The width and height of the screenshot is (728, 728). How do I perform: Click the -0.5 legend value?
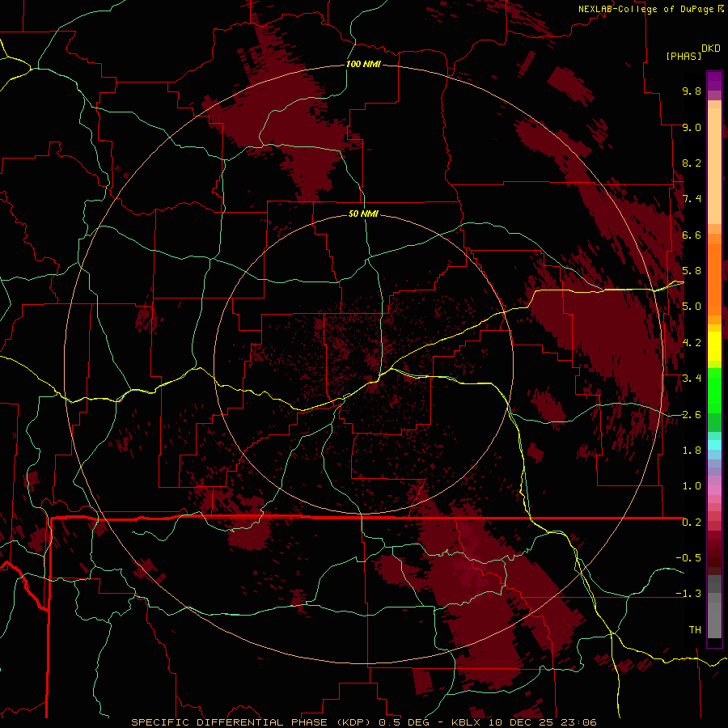point(688,558)
